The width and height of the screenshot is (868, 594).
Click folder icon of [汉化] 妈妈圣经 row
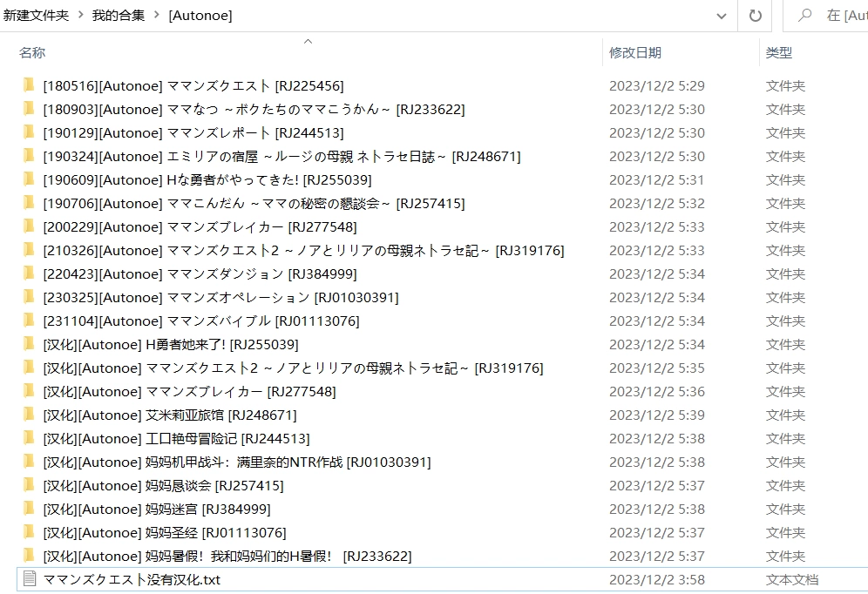coord(29,532)
